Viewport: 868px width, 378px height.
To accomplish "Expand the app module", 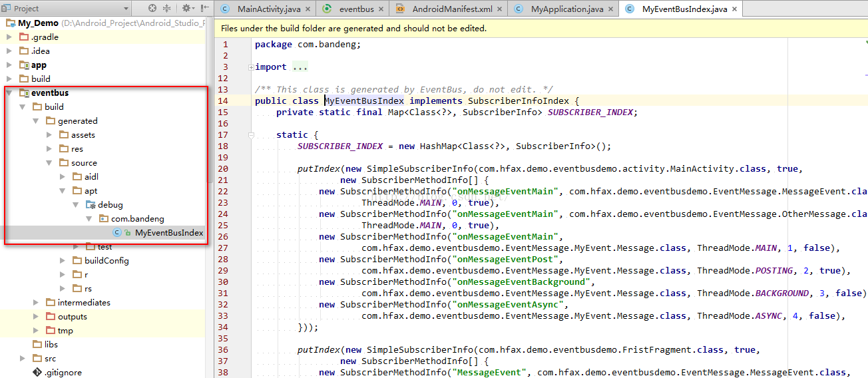I will [9, 65].
